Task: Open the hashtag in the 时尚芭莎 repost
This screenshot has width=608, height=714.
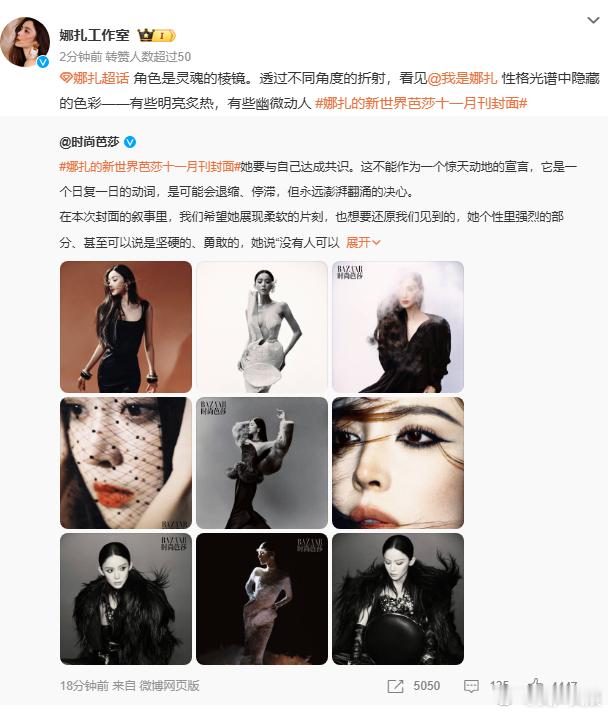Action: click(149, 167)
